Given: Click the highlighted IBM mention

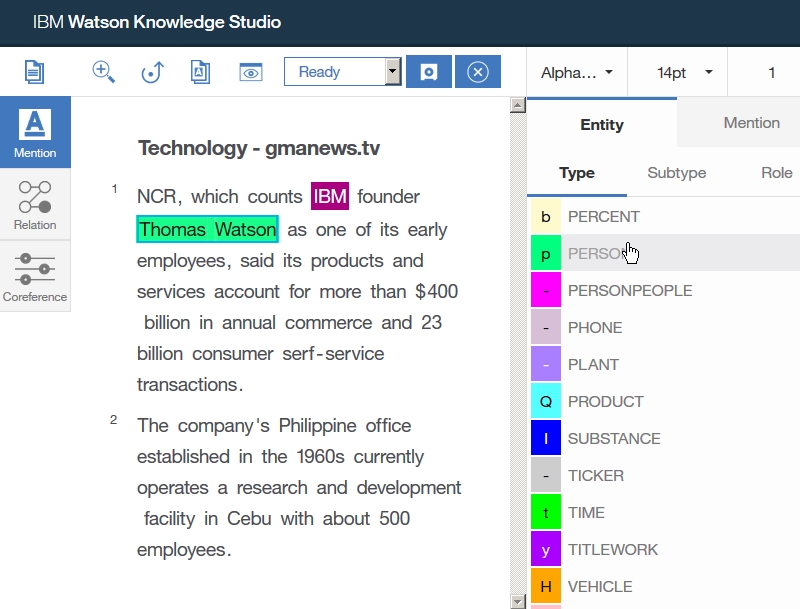Looking at the screenshot, I should point(330,196).
